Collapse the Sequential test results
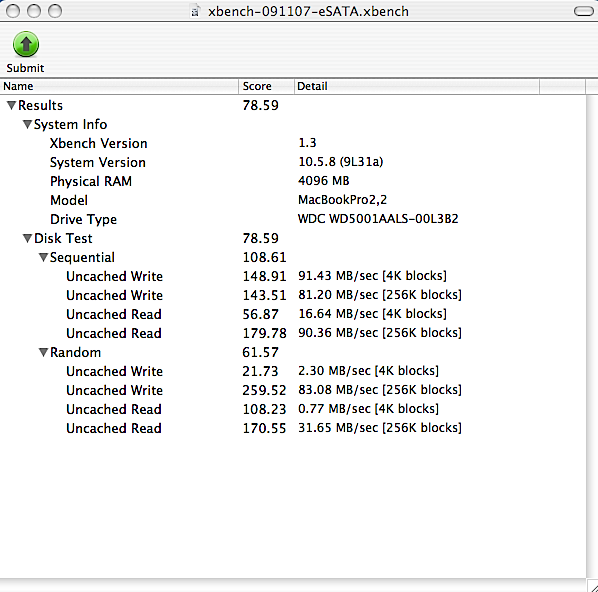 (x=43, y=257)
